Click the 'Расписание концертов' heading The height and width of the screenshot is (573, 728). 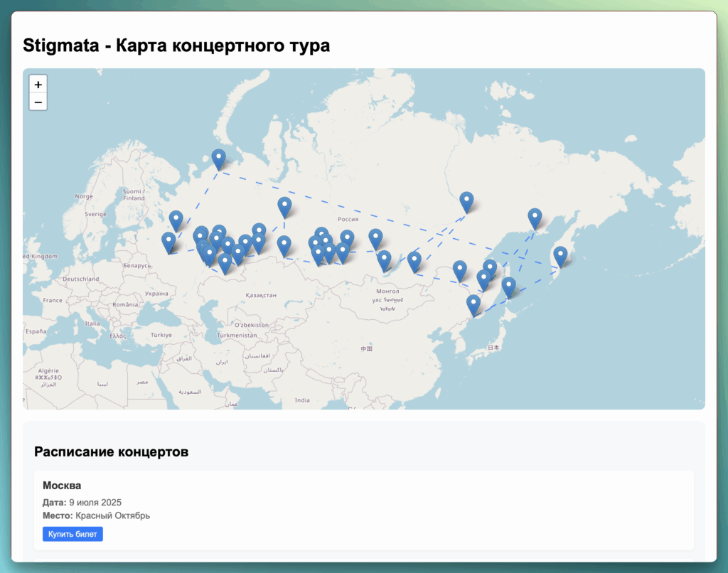pyautogui.click(x=112, y=452)
